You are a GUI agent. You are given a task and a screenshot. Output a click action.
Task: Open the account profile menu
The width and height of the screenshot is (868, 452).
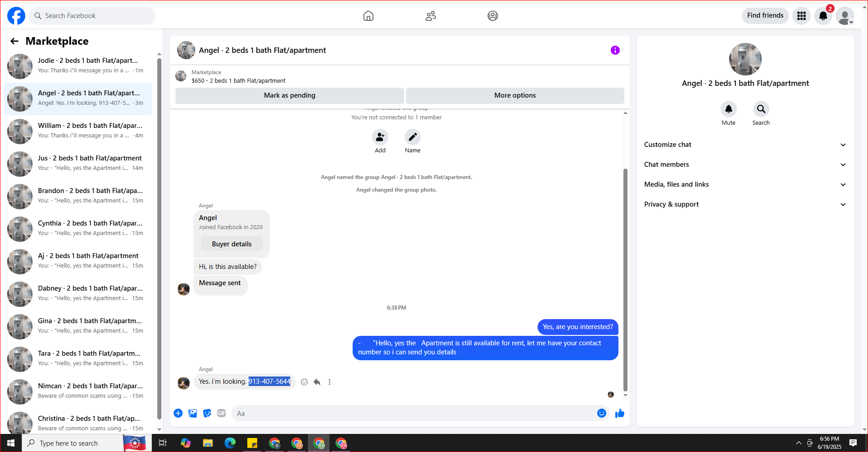click(x=845, y=16)
